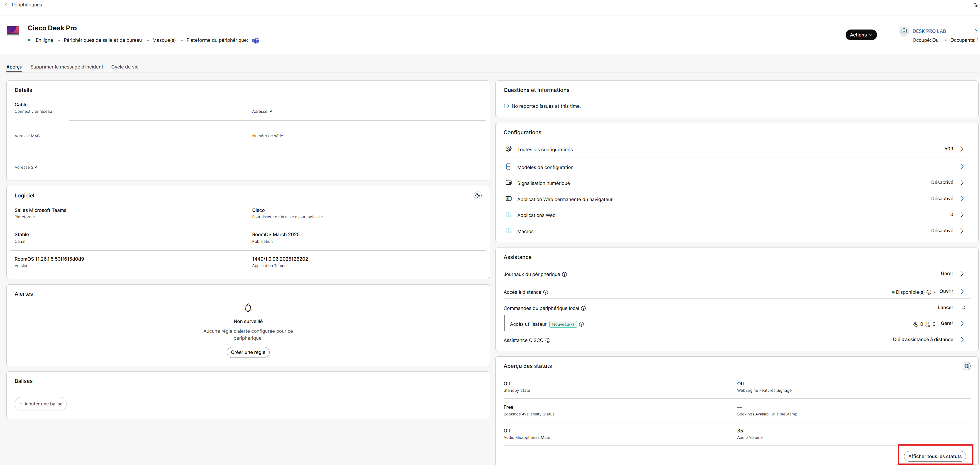Click the single user count icon

click(x=928, y=324)
